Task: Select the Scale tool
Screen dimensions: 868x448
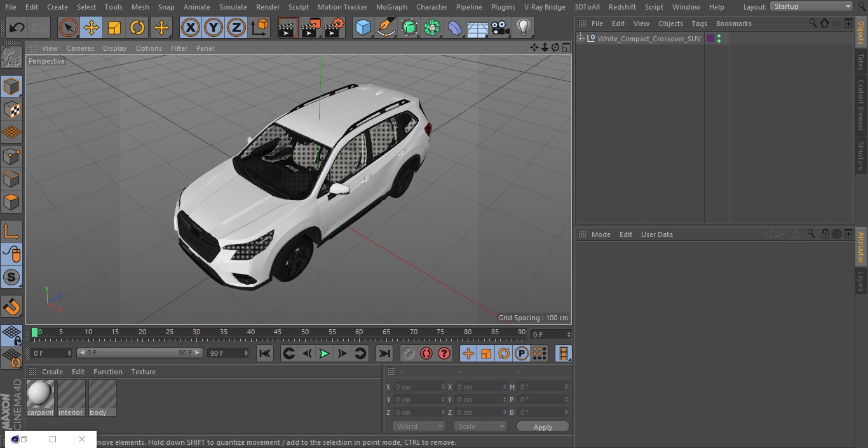Action: tap(114, 27)
